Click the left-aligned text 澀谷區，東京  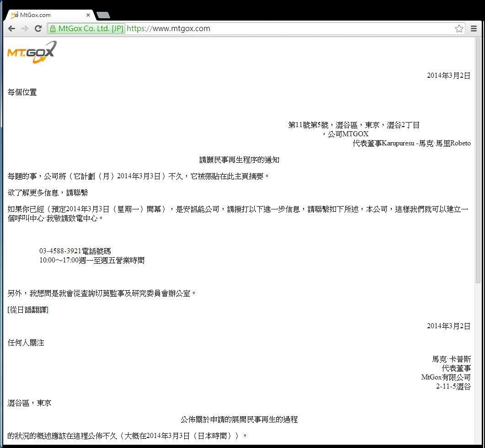pyautogui.click(x=29, y=403)
